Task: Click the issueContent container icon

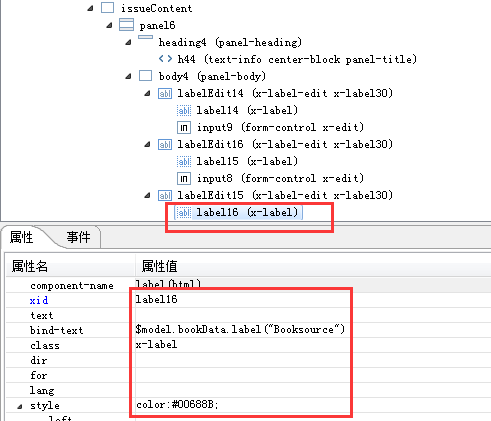Action: [107, 8]
